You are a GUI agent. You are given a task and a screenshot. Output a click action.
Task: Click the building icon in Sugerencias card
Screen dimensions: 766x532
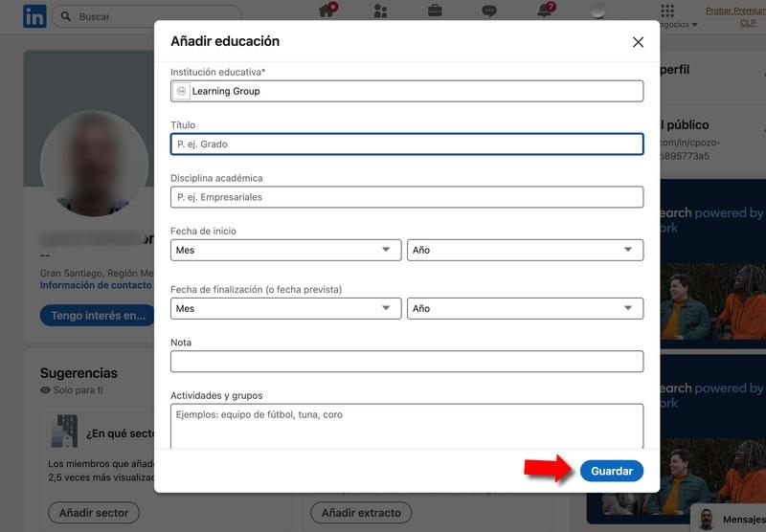pyautogui.click(x=64, y=432)
